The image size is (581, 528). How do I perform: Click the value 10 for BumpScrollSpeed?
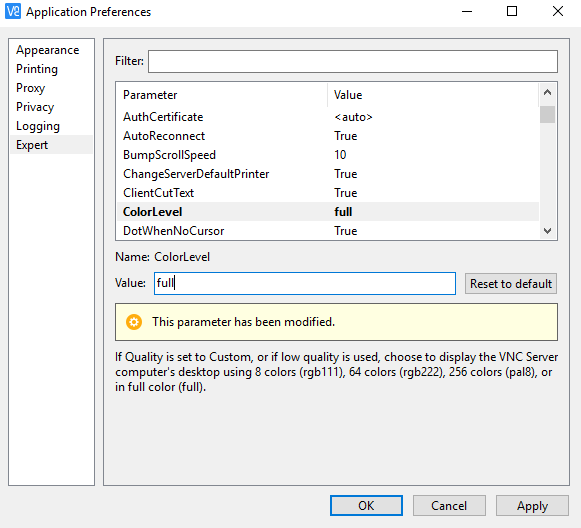coord(340,155)
